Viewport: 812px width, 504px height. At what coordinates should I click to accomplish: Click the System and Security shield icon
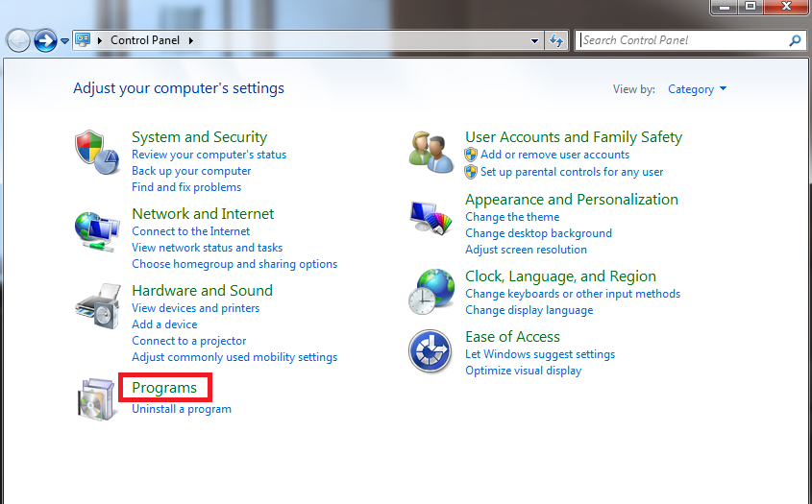[x=97, y=152]
